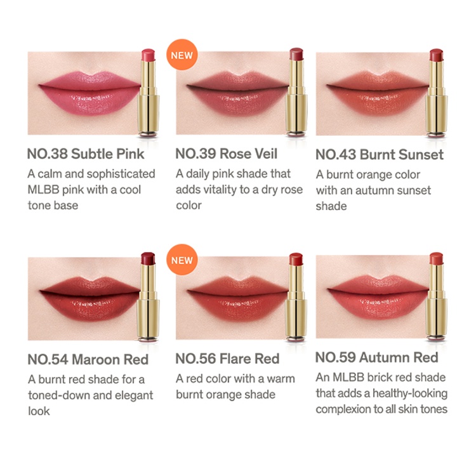Image resolution: width=476 pixels, height=476 pixels.
Task: Click the NO.43 Burnt Sunset title
Action: click(380, 154)
